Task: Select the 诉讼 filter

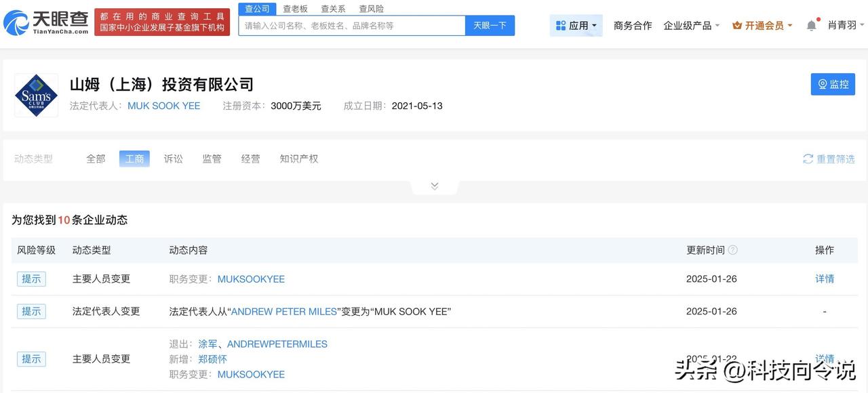Action: click(x=173, y=159)
